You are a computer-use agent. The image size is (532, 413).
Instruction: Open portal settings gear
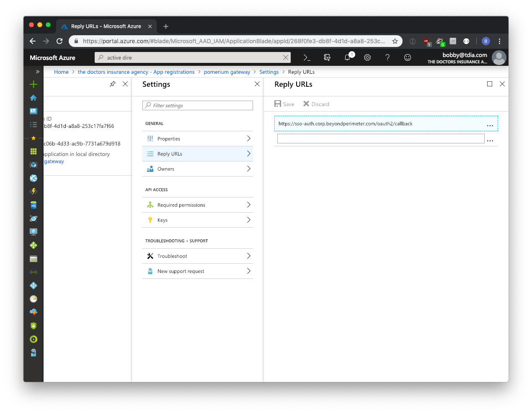pos(367,57)
